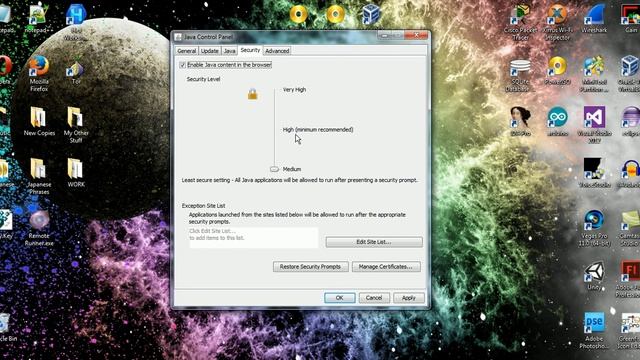Toggle Enable Java content in the browser
This screenshot has height=360, width=640.
(x=182, y=65)
